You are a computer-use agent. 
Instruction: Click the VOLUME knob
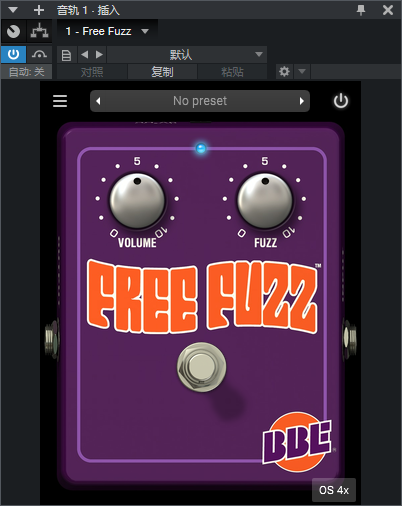click(x=137, y=200)
